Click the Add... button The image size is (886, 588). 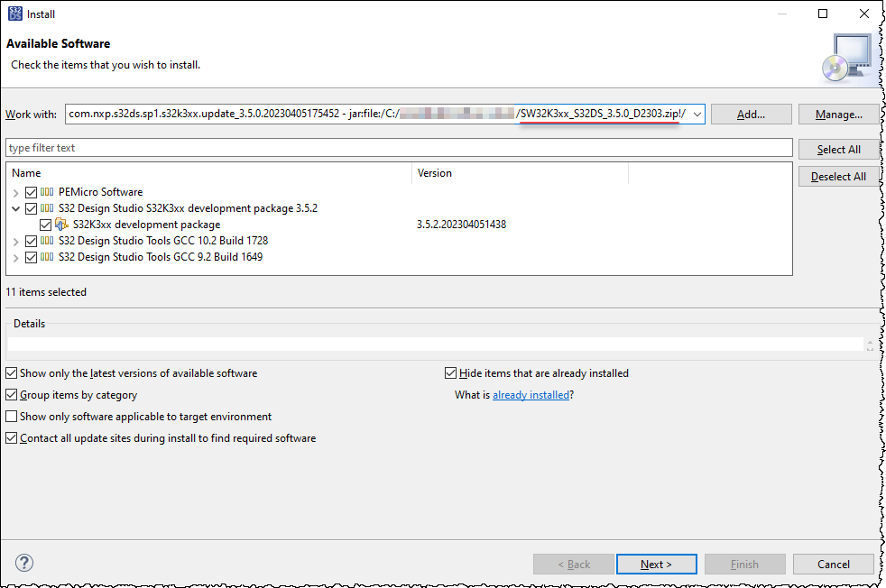click(x=751, y=115)
